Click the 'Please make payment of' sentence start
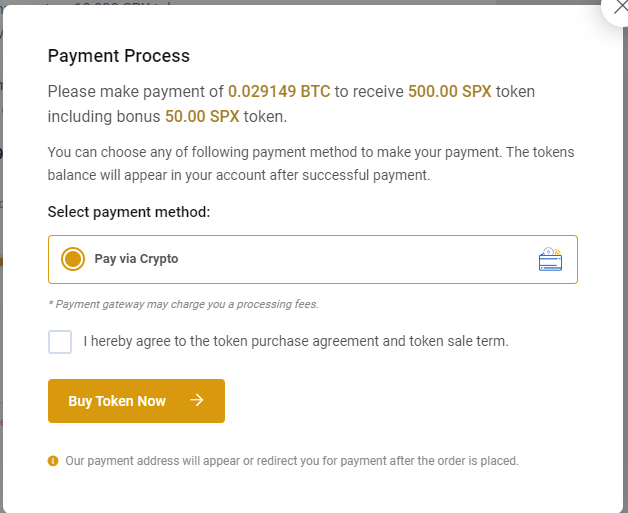This screenshot has height=513, width=628. tap(136, 92)
